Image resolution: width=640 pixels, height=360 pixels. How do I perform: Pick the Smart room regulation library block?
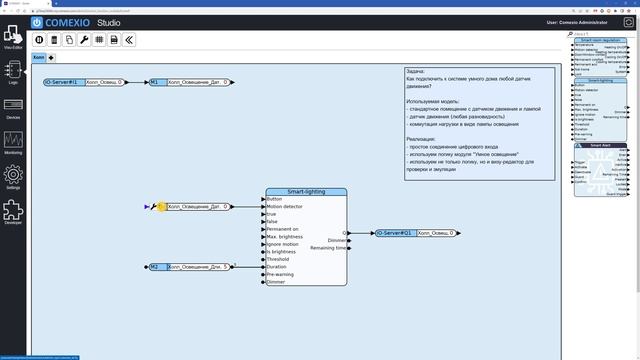coord(600,57)
